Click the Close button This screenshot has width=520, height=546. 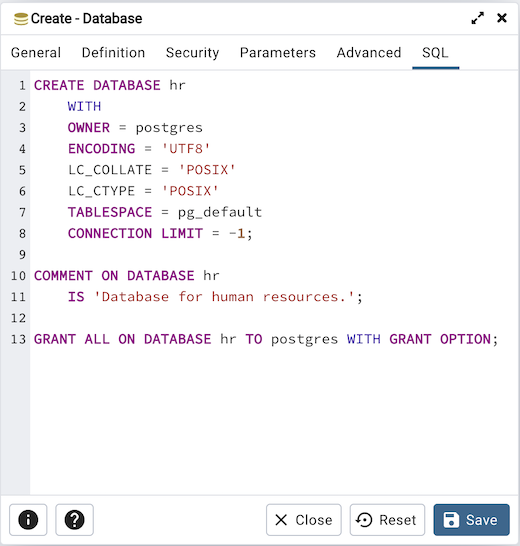(304, 520)
